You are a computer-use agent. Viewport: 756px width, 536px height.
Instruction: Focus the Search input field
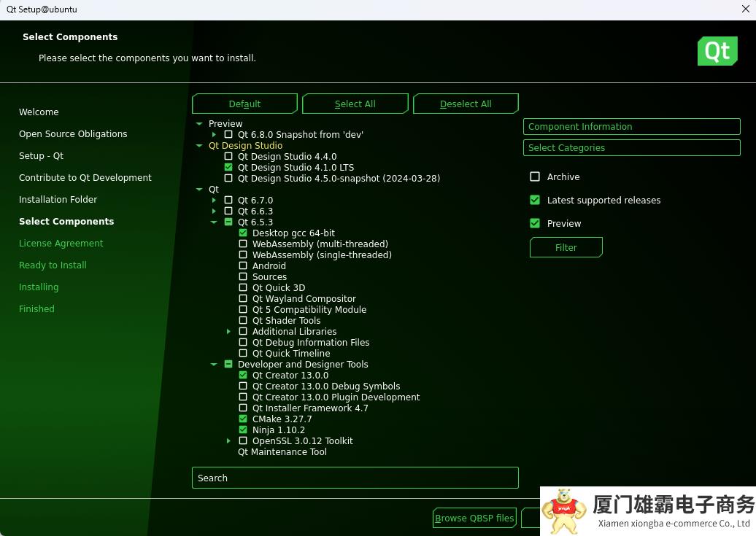(x=355, y=478)
